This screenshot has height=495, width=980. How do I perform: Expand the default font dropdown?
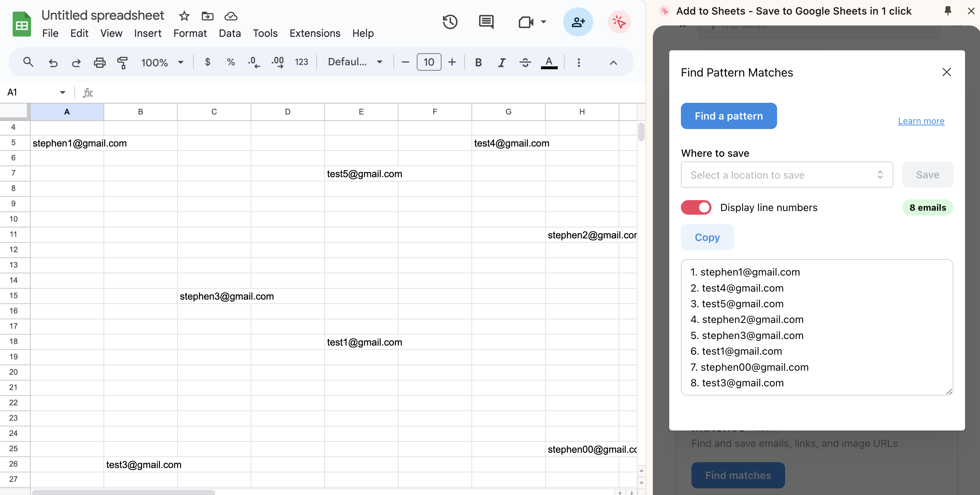(355, 62)
